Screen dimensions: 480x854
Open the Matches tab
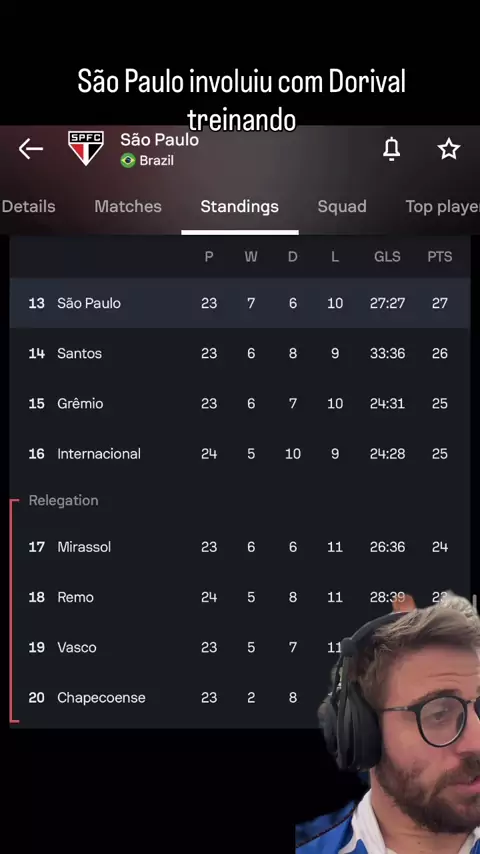click(x=128, y=206)
